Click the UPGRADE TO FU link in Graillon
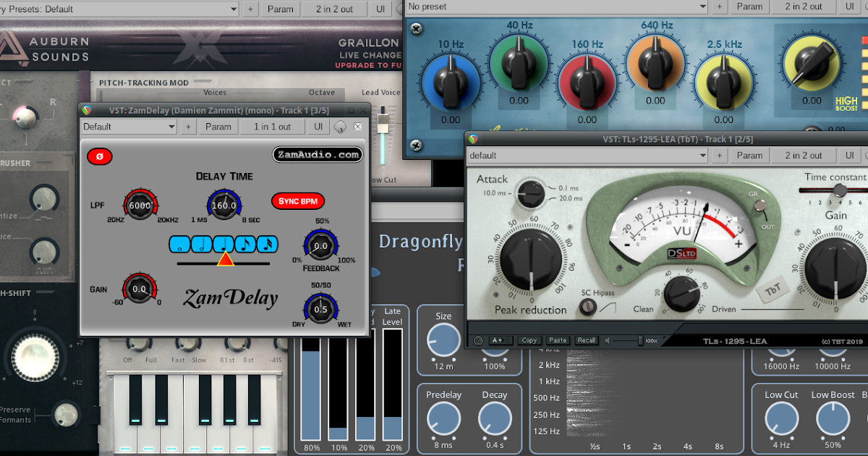This screenshot has height=456, width=868. tap(368, 65)
